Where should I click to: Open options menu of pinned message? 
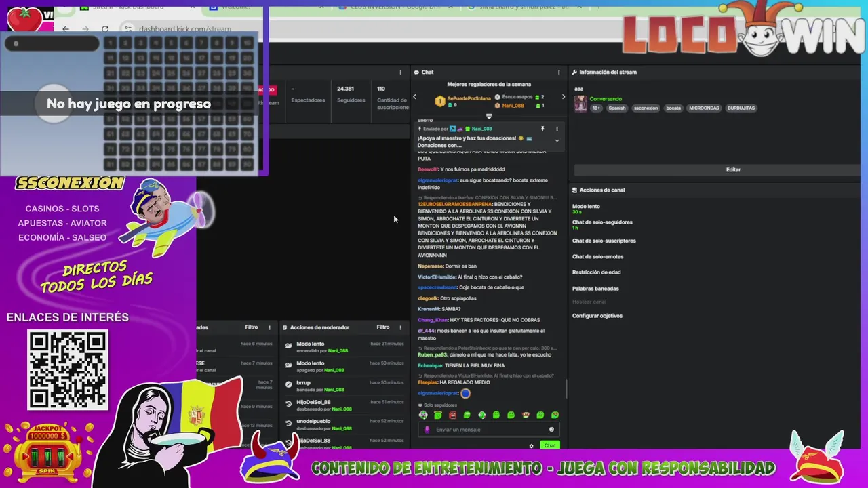tap(557, 129)
